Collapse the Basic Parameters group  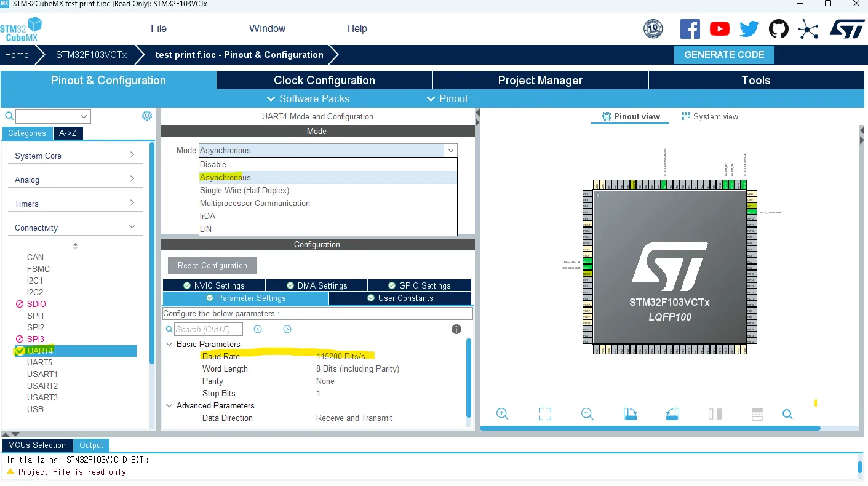170,344
